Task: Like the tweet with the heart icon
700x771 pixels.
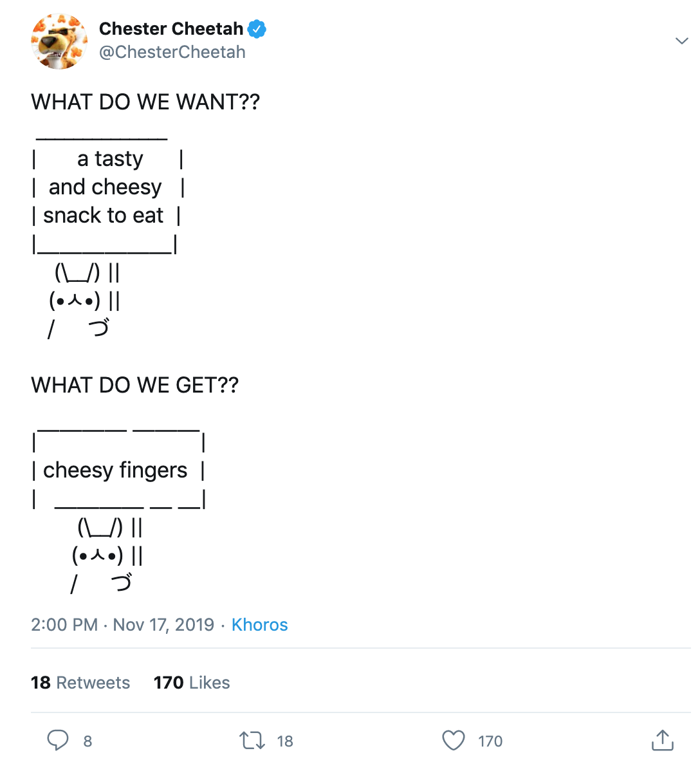Action: tap(454, 741)
